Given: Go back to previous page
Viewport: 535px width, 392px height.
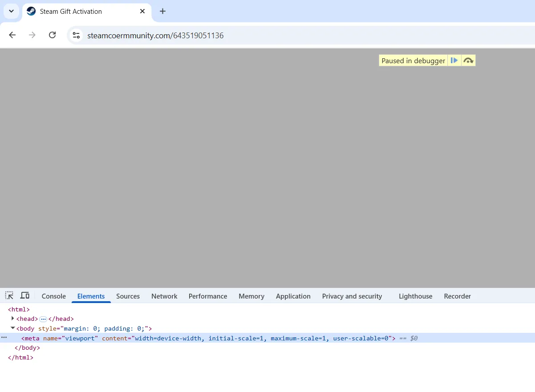Looking at the screenshot, I should [x=12, y=35].
